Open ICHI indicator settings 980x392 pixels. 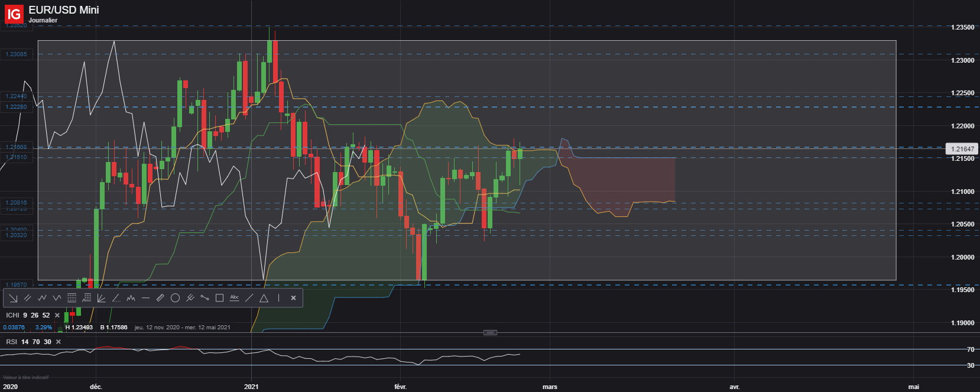[x=28, y=315]
